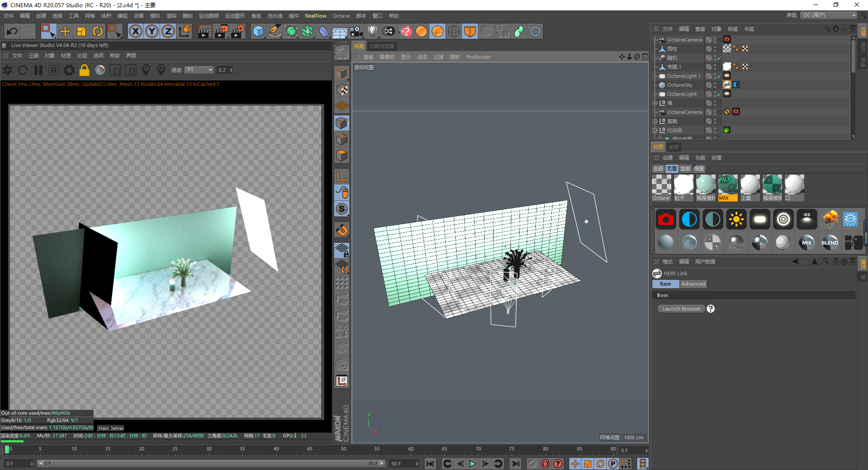Open Live Viewer kernel settings gear
Image resolution: width=868 pixels, height=470 pixels.
pyautogui.click(x=69, y=70)
